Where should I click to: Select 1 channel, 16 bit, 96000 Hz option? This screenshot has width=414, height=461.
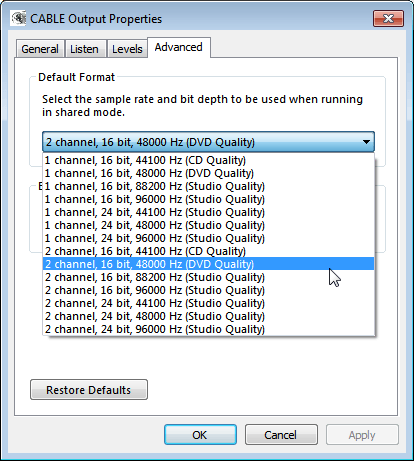(x=209, y=199)
